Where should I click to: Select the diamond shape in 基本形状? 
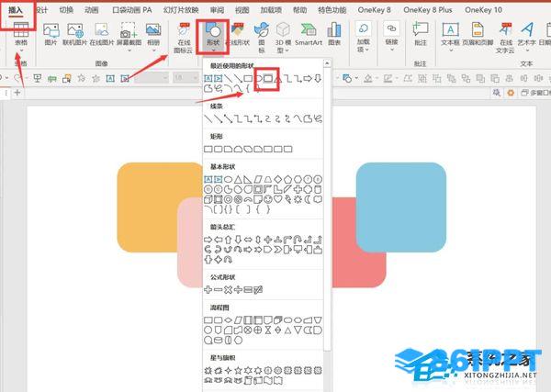pyautogui.click(x=278, y=180)
